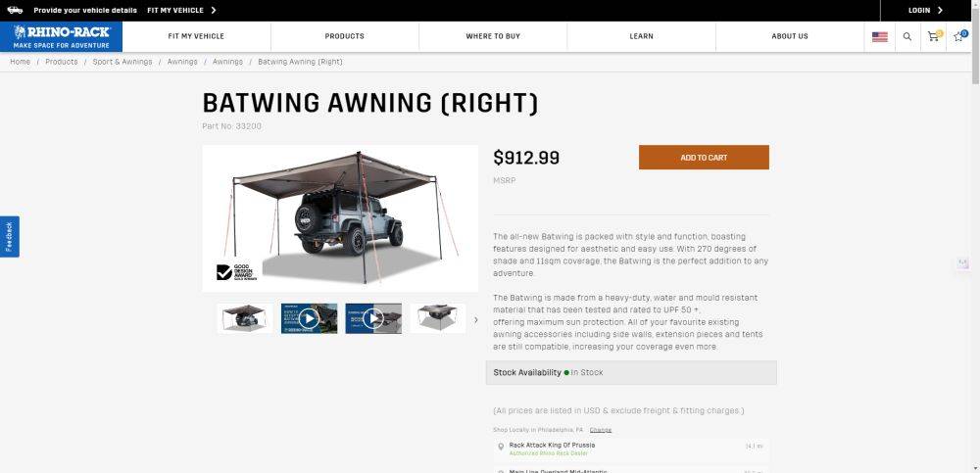Open the search magnifier icon

click(x=906, y=37)
